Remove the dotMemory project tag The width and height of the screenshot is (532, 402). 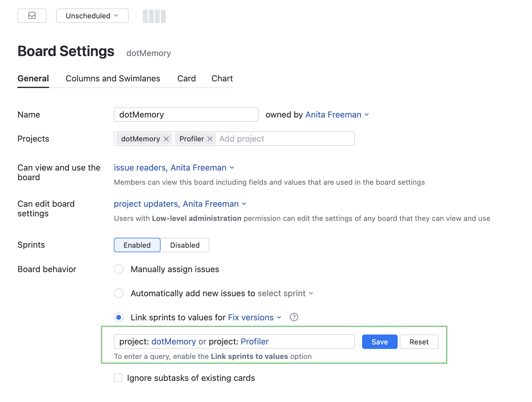coord(166,139)
